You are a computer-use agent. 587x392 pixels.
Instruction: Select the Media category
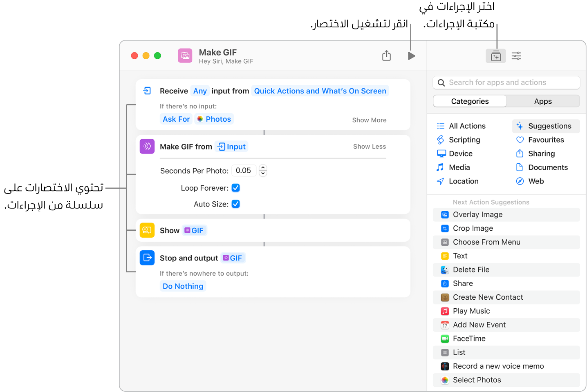(459, 167)
